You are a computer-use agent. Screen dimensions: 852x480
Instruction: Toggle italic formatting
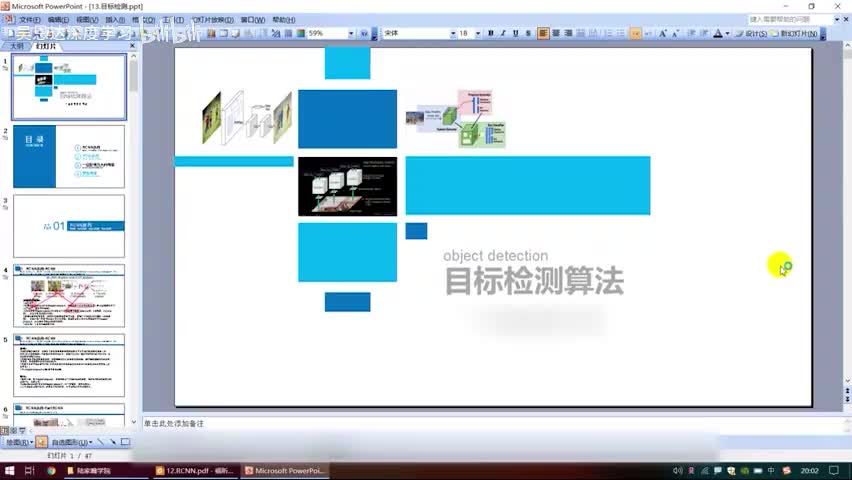(x=503, y=33)
